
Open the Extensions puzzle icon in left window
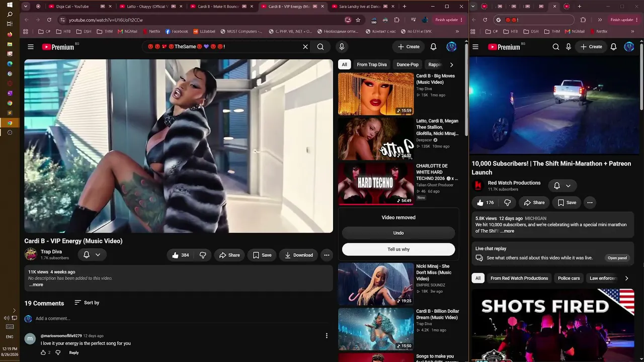click(x=396, y=20)
